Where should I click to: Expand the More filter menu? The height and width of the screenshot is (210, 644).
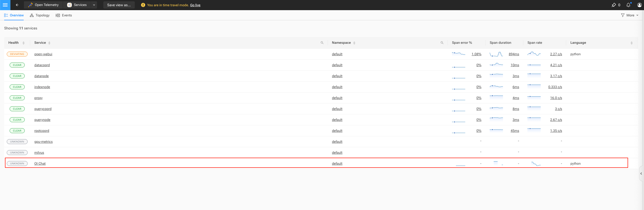[x=630, y=15]
